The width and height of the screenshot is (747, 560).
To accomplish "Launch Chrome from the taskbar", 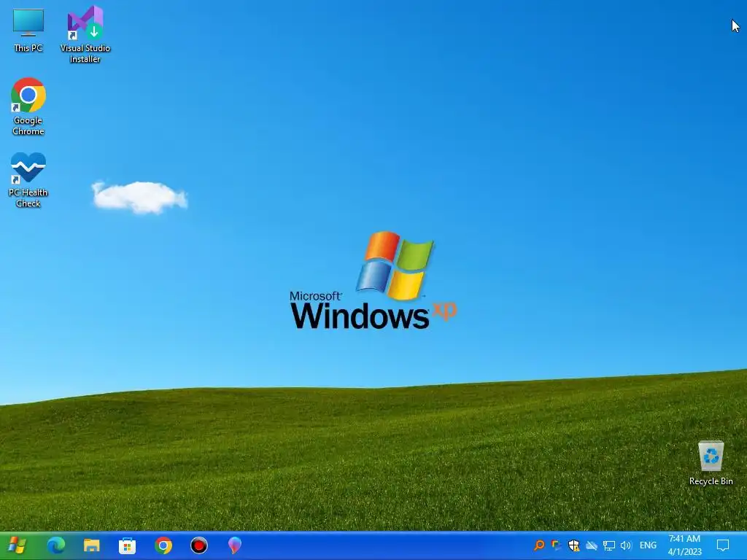I will 163,545.
